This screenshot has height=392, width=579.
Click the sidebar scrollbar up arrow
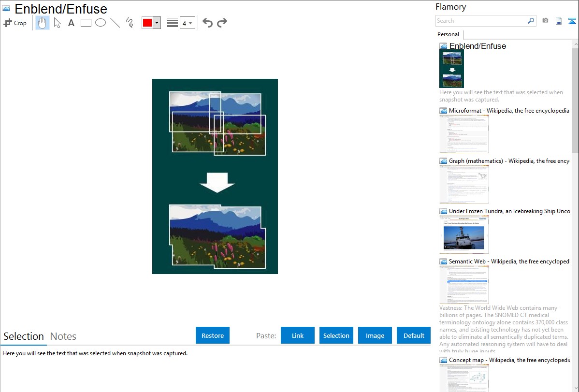(575, 44)
